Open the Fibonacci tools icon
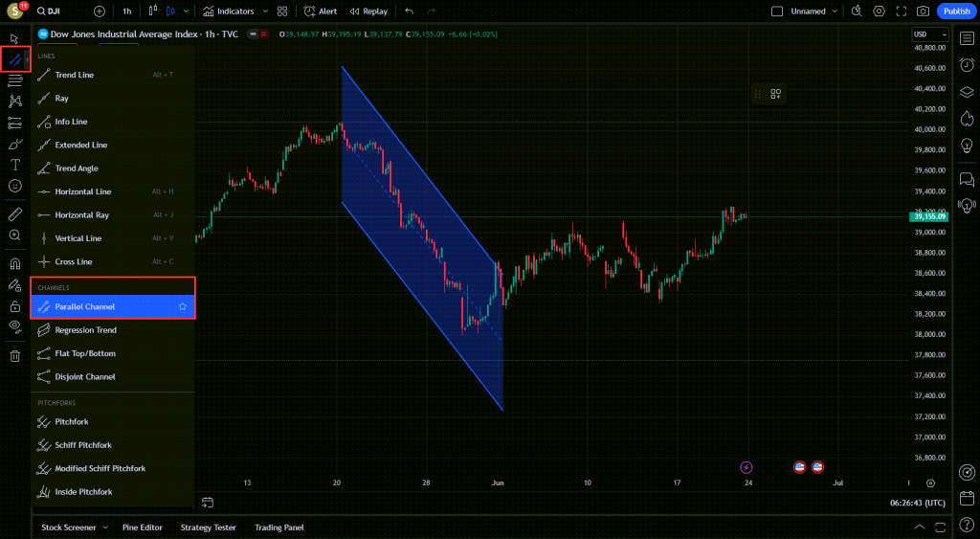Screen dimensions: 980x539 pyautogui.click(x=15, y=80)
